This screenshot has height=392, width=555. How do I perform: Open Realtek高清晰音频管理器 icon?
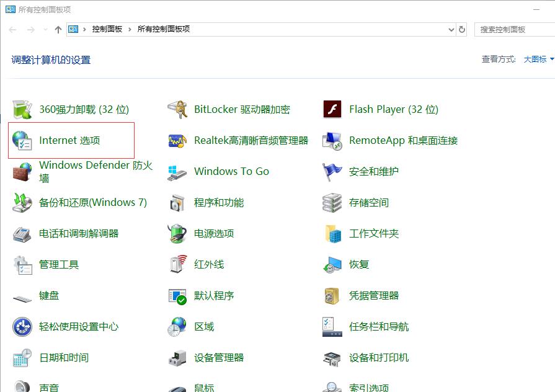[177, 141]
